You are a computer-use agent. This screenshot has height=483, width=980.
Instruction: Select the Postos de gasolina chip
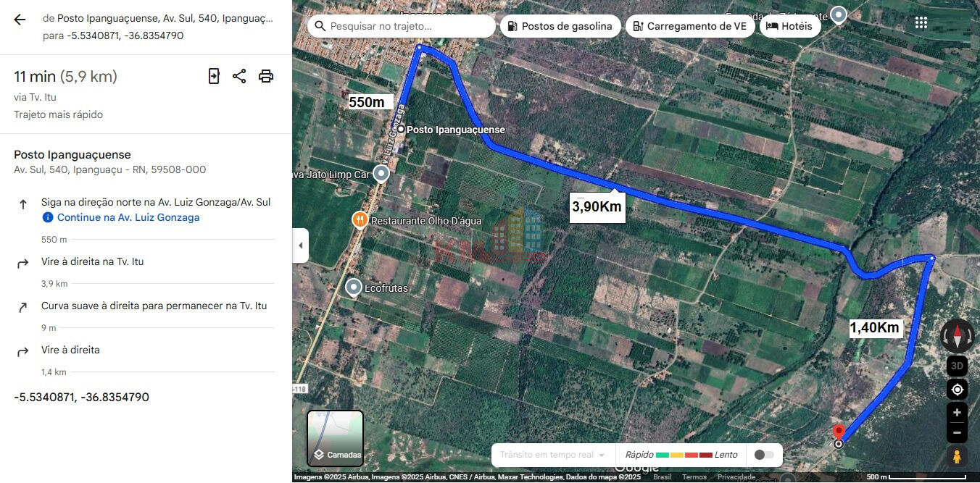560,26
